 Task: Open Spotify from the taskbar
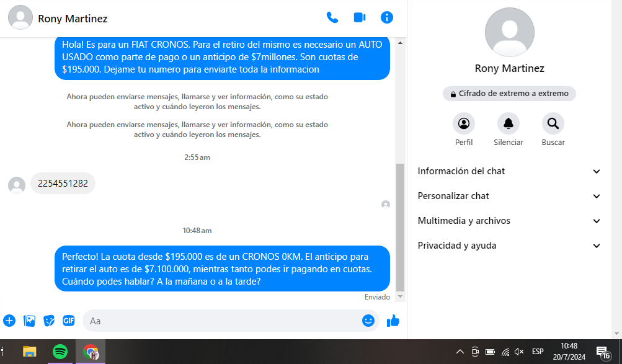[x=60, y=352]
